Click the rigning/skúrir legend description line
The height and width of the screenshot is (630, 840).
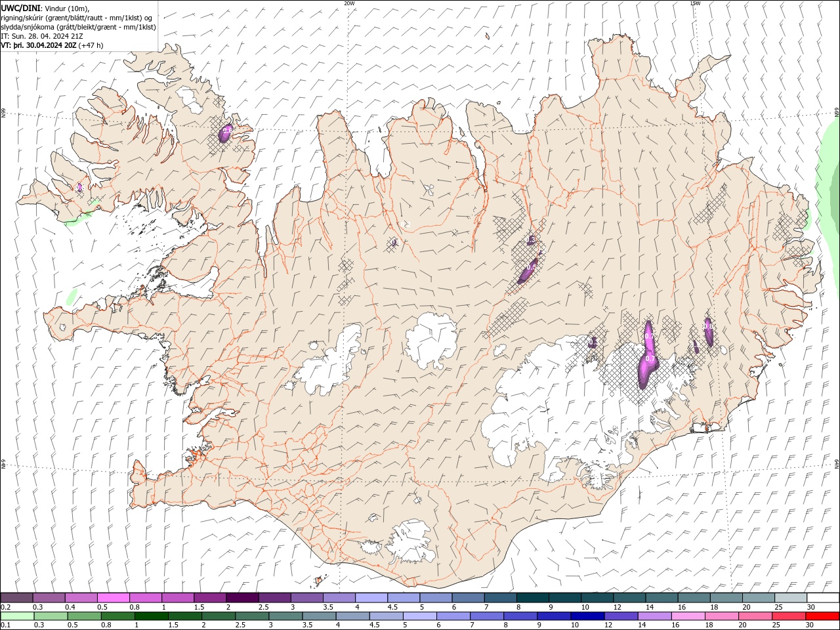pyautogui.click(x=77, y=18)
